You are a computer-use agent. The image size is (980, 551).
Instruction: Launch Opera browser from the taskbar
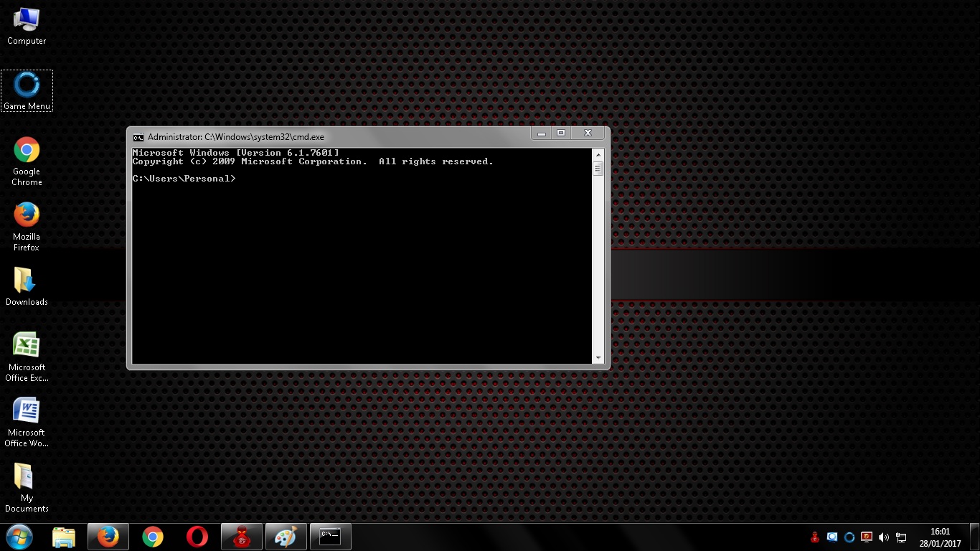[197, 537]
